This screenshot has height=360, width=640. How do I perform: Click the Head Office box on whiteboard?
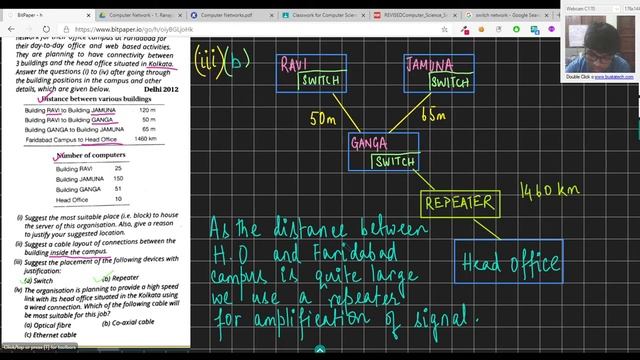(x=509, y=261)
